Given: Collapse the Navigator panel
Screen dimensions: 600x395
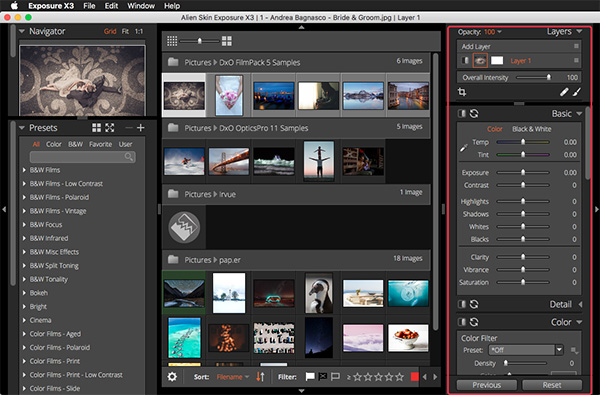Looking at the screenshot, I should click(21, 31).
